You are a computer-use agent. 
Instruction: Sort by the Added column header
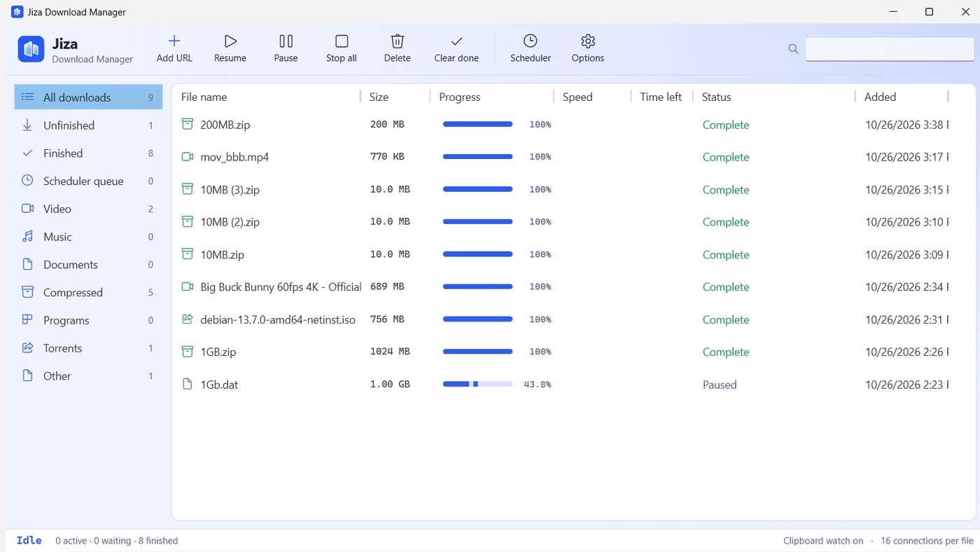click(880, 97)
